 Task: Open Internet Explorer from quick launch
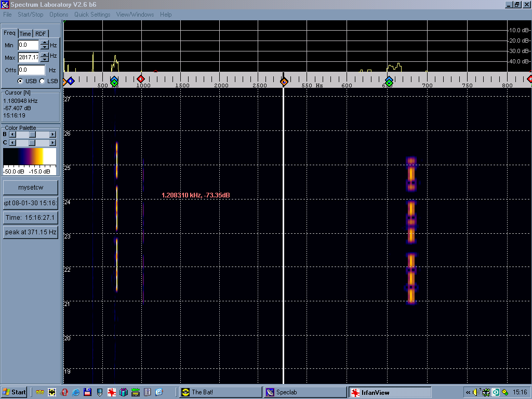point(76,393)
